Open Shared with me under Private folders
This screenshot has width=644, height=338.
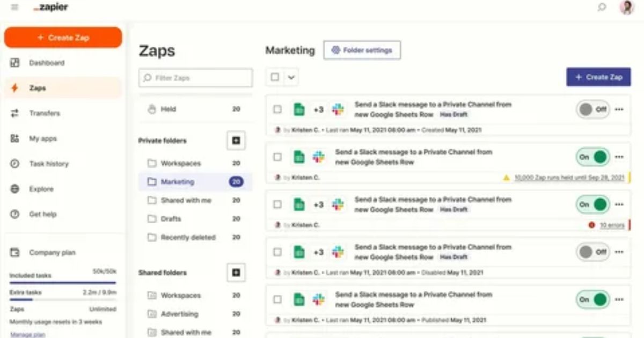pos(195,200)
